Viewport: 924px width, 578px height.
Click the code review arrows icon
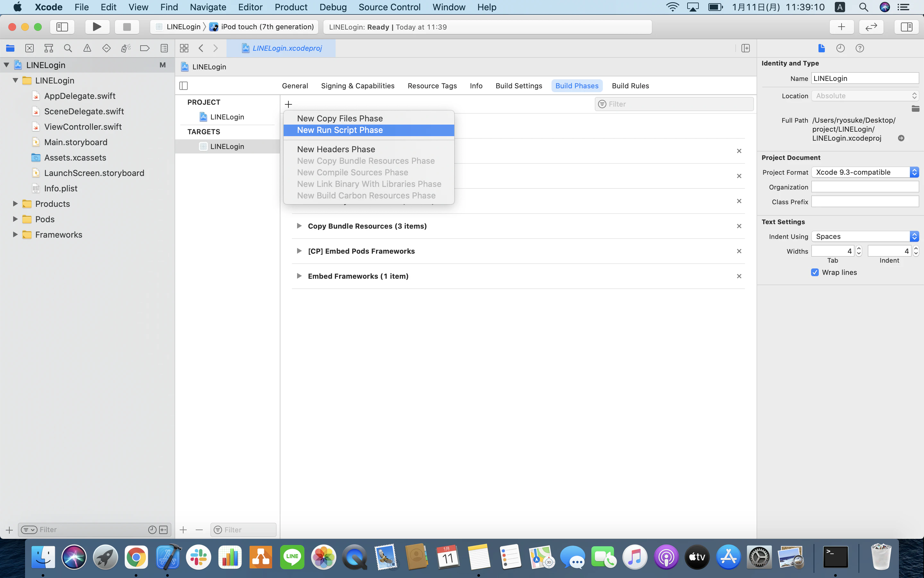(x=871, y=27)
